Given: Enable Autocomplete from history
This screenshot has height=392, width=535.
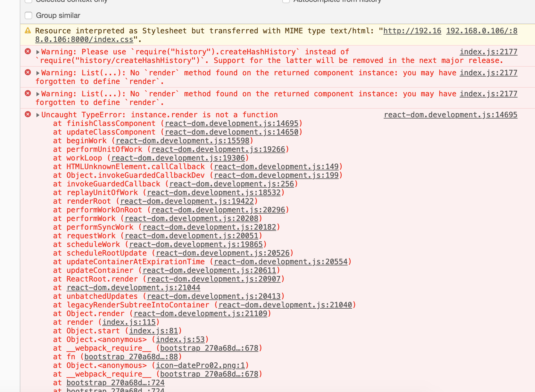Looking at the screenshot, I should 286,1.
